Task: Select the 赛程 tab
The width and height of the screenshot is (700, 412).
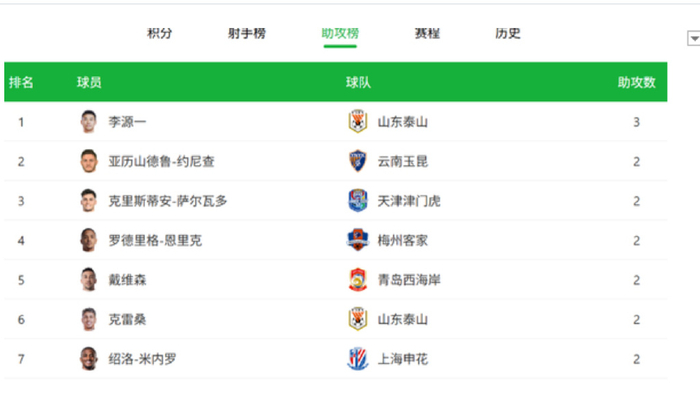Action: pos(427,33)
